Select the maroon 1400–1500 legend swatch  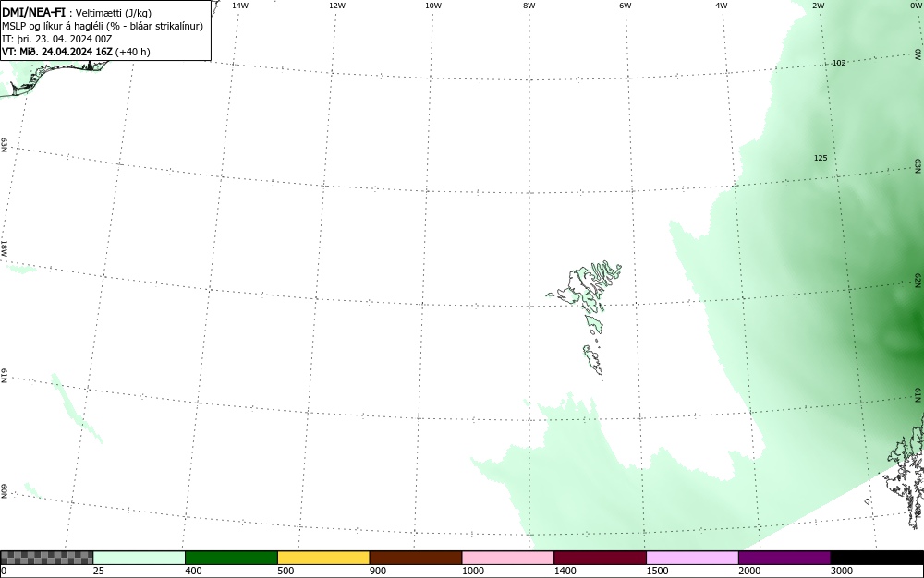tap(600, 558)
